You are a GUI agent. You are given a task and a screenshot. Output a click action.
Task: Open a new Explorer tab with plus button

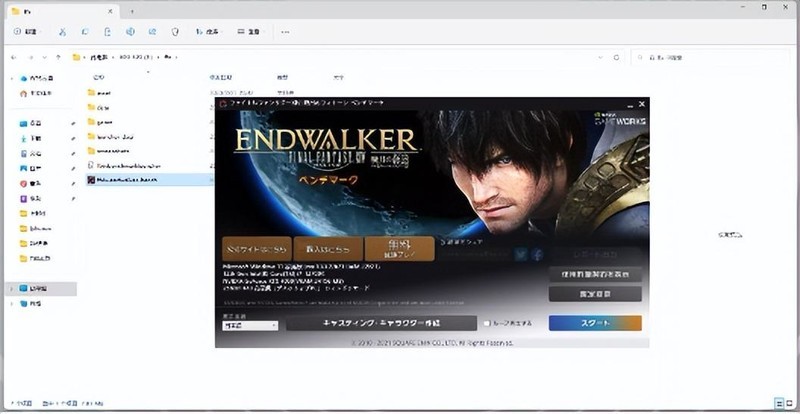point(132,11)
